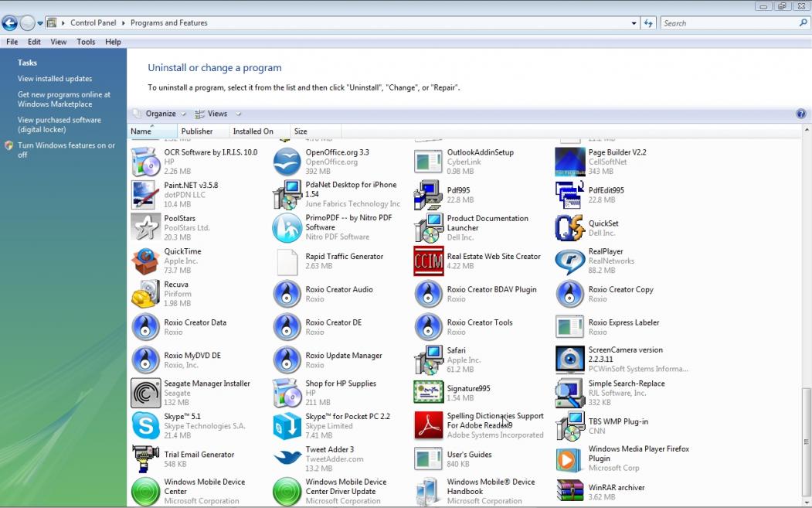Click the Simple Search-Replace icon

(569, 393)
